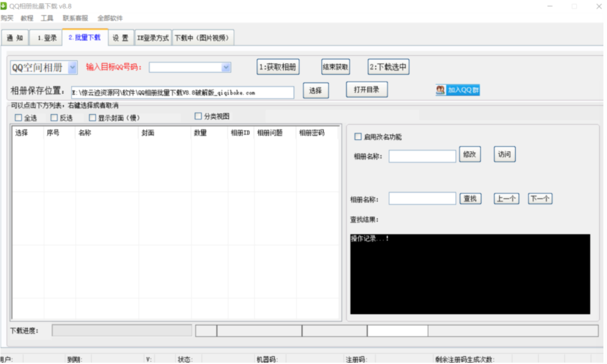The image size is (607, 364).
Task: Enable 显示封面（慢） option
Action: pyautogui.click(x=92, y=117)
